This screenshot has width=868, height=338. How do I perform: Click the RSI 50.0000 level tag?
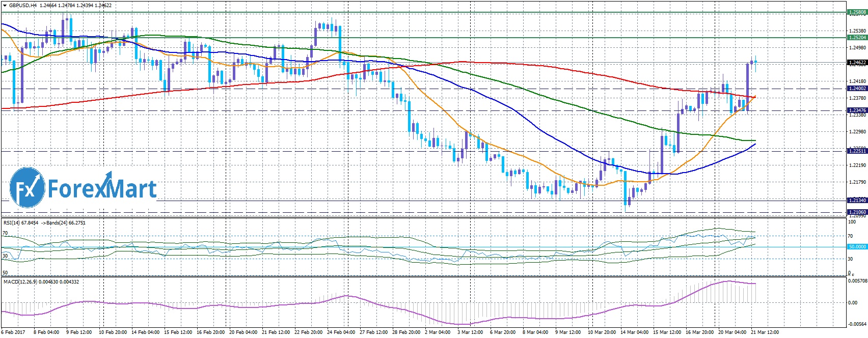[x=857, y=247]
